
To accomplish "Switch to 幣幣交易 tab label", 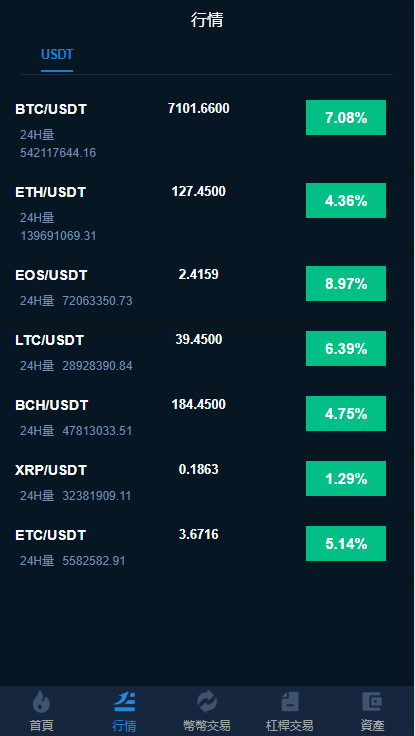I will 207,725.
